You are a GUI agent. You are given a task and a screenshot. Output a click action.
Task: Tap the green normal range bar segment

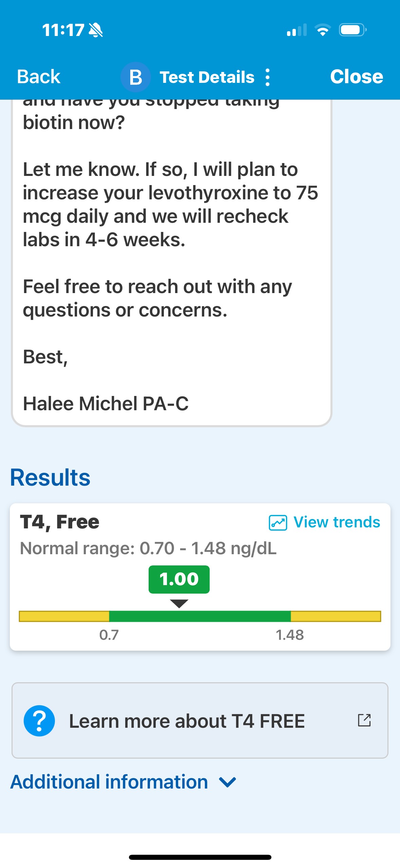pyautogui.click(x=199, y=616)
